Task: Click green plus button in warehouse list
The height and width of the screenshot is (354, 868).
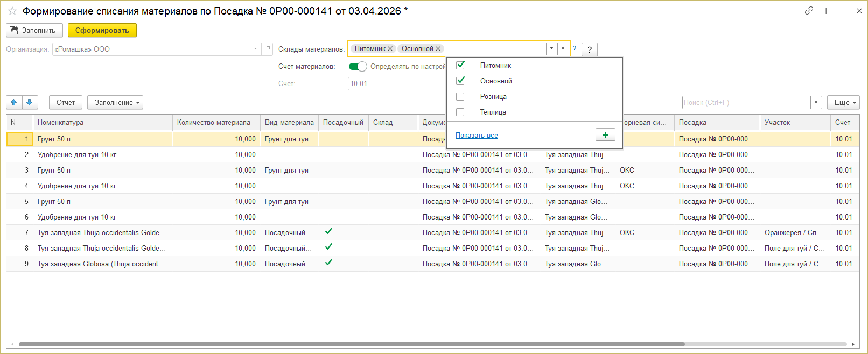Action: pyautogui.click(x=605, y=135)
